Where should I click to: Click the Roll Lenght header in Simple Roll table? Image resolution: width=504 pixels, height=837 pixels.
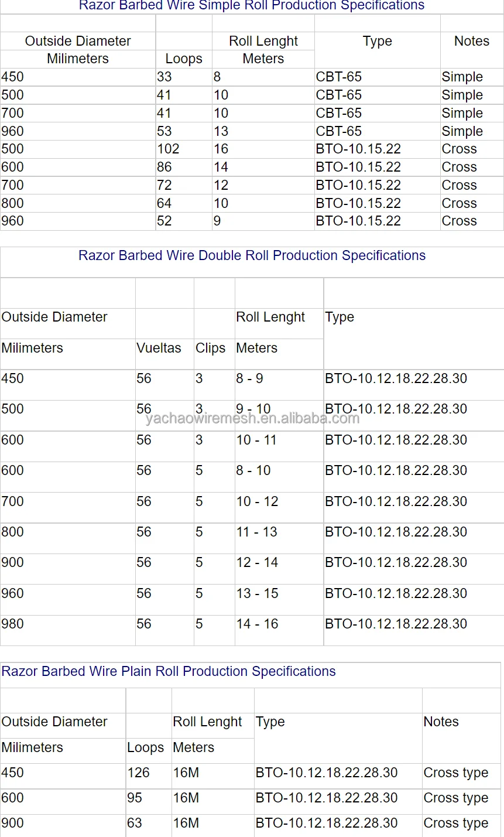click(x=263, y=41)
